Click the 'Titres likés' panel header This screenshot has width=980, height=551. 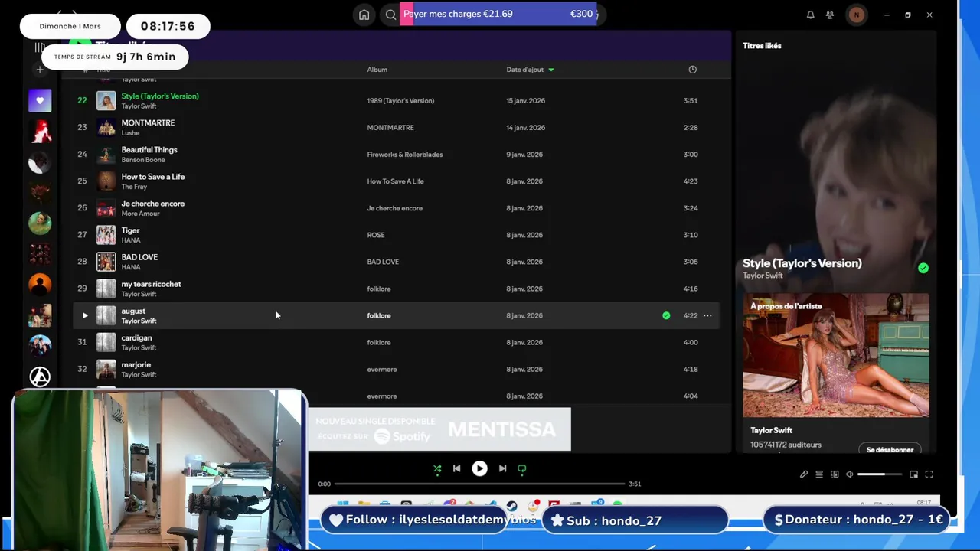[x=762, y=46]
